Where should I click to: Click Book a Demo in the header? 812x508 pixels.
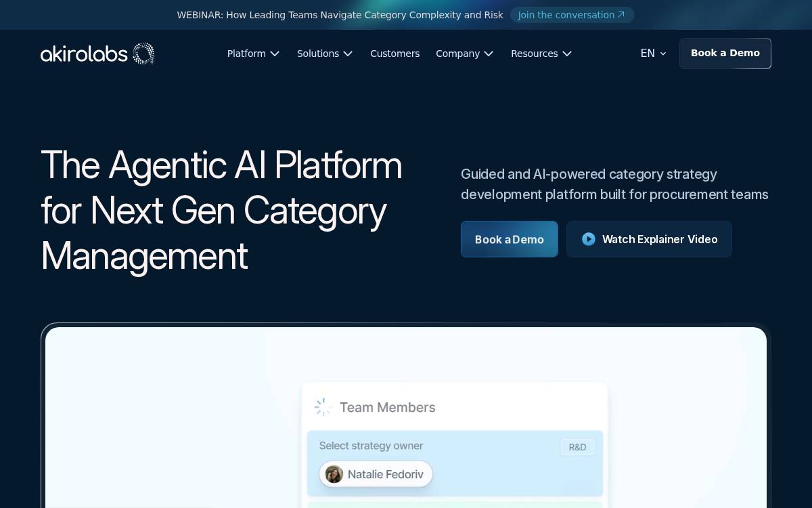(x=725, y=54)
